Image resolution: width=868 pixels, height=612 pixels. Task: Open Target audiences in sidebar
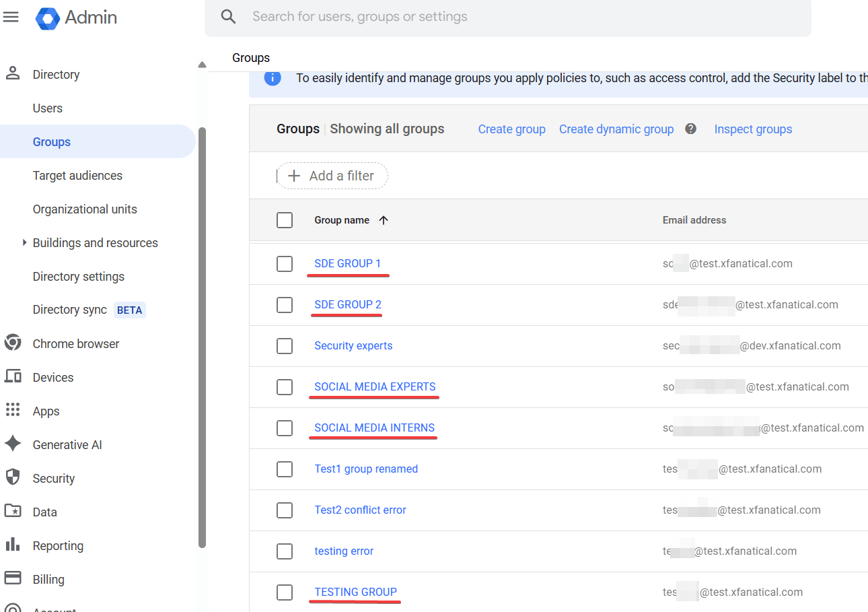[x=77, y=176]
